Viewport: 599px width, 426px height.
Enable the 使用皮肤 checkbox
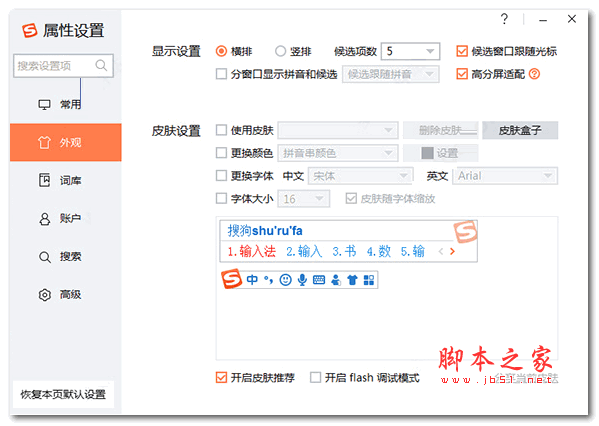coord(221,130)
